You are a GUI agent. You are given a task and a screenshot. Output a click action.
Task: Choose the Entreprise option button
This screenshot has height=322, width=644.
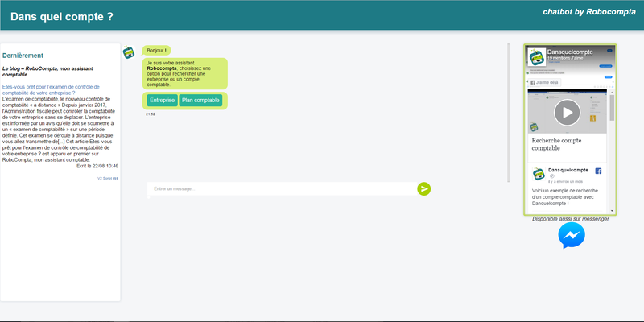[162, 101]
